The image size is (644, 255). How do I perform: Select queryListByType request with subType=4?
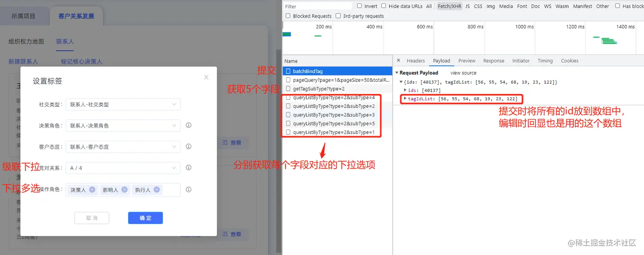(x=337, y=97)
